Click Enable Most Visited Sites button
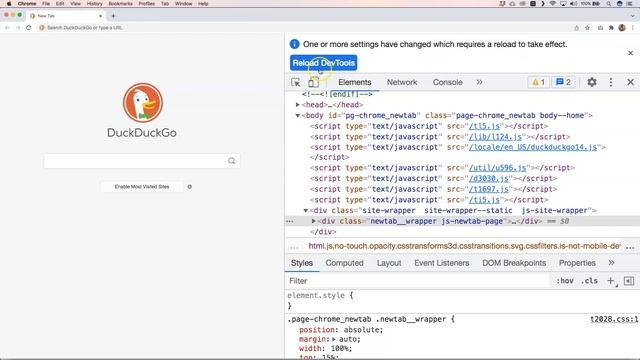 pos(142,187)
